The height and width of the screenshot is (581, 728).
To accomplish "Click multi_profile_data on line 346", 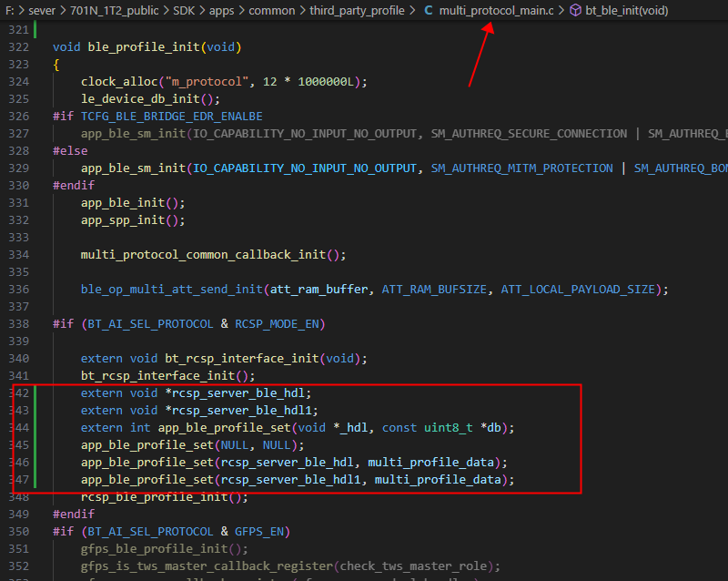I will [430, 463].
